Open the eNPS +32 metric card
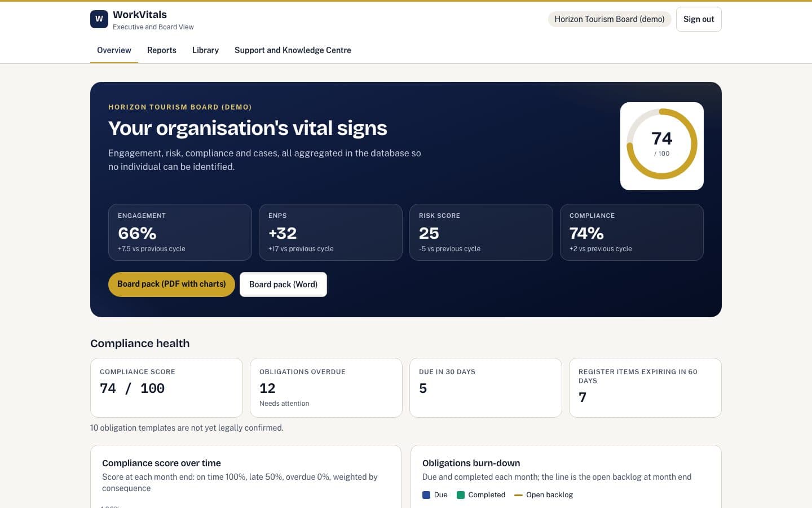 (x=330, y=232)
